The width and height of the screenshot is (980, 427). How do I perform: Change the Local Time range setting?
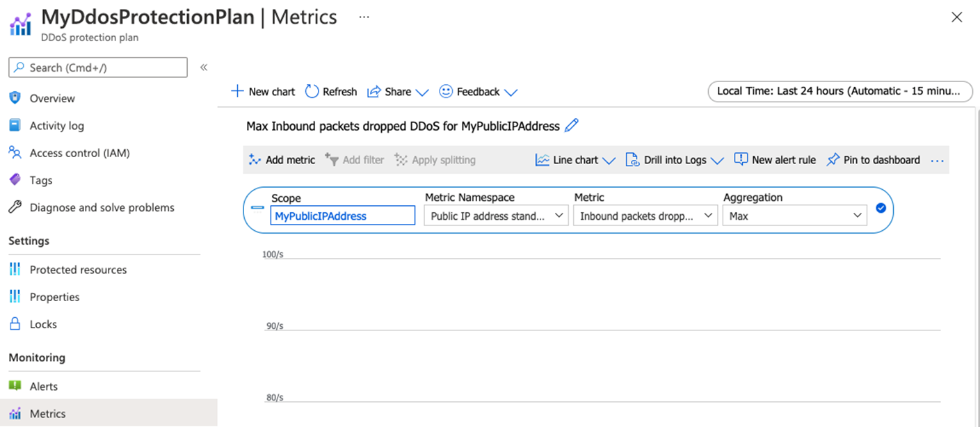(x=840, y=90)
